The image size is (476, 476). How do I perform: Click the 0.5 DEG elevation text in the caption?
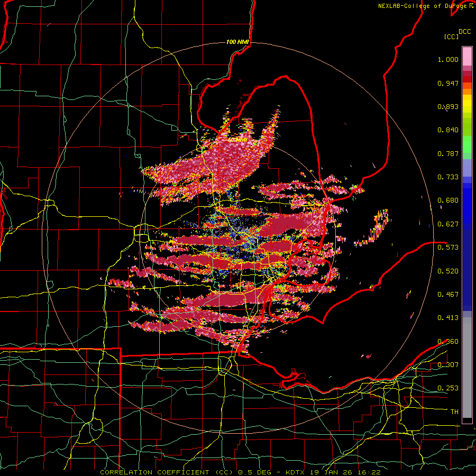point(254,472)
